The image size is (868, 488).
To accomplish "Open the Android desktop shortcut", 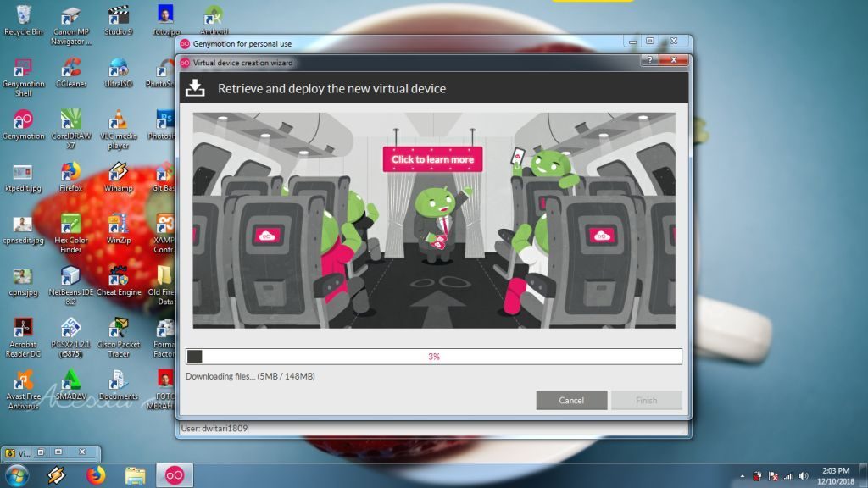I will (x=214, y=20).
